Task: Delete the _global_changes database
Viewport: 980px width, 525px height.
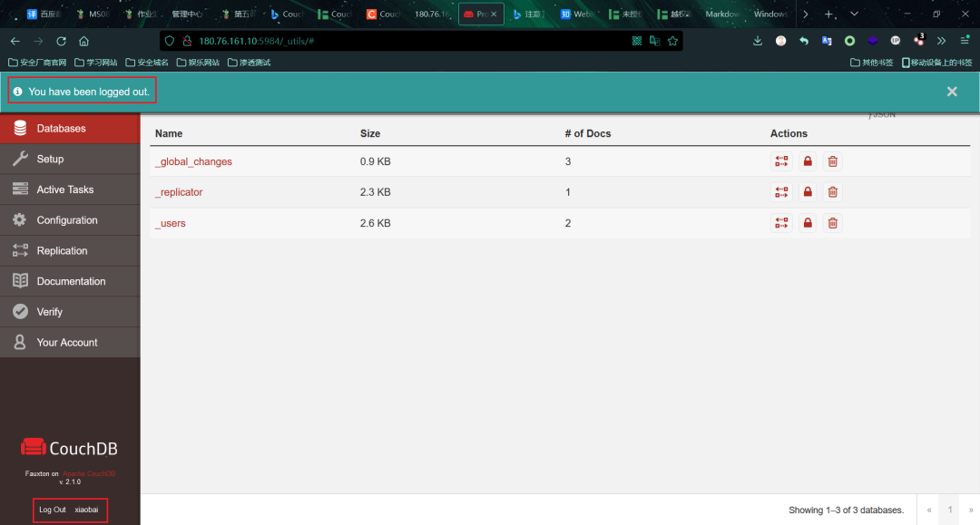Action: pyautogui.click(x=832, y=161)
